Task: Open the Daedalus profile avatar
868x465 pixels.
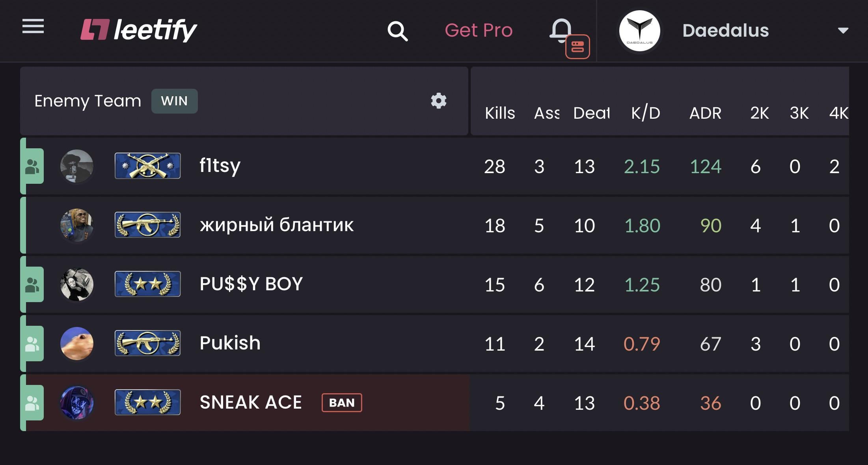Action: [639, 31]
